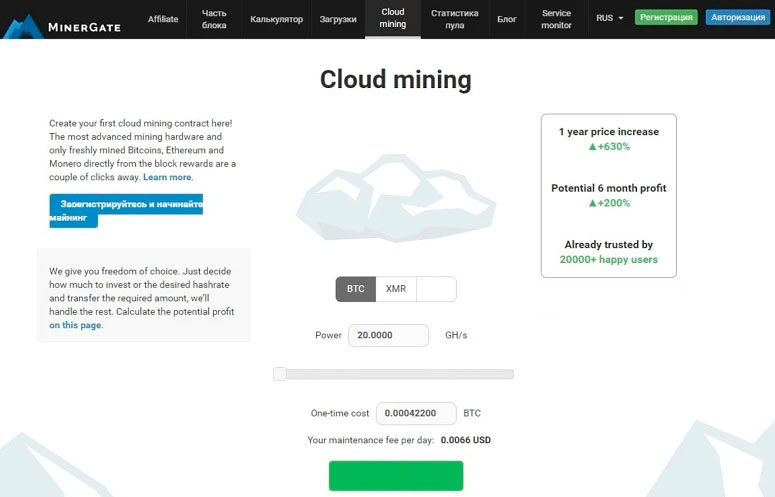Click the One-time cost field
This screenshot has height=497, width=775.
coord(416,414)
